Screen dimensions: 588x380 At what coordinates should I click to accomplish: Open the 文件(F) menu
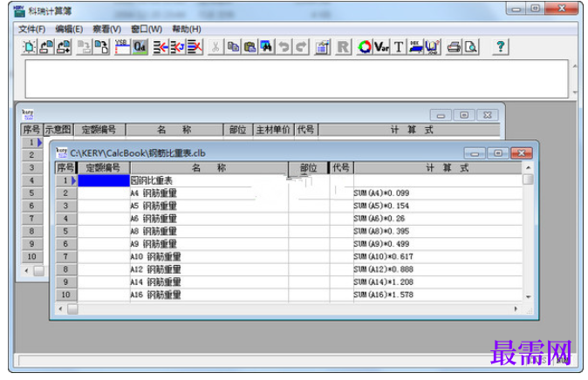(32, 29)
